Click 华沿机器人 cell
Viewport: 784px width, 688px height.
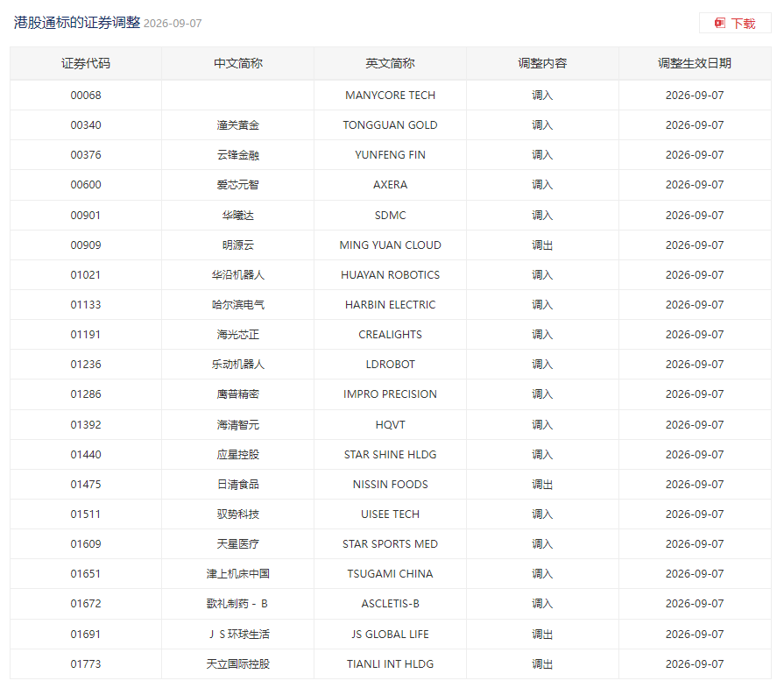pos(238,274)
